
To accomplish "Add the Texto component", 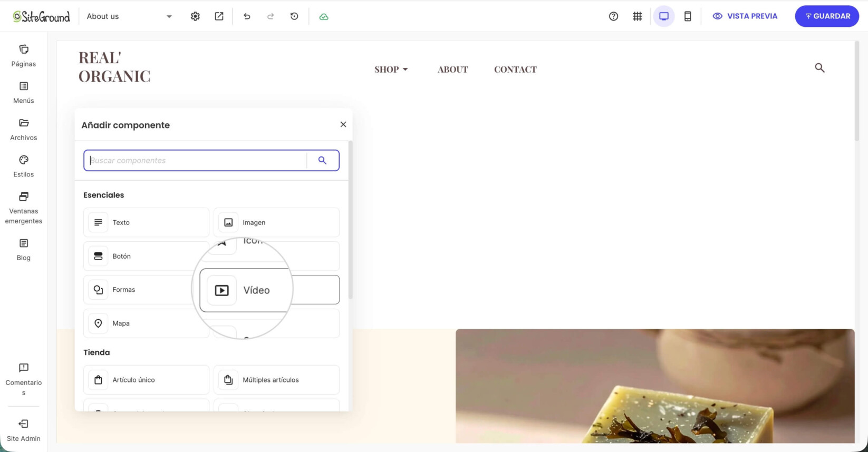I will (146, 222).
